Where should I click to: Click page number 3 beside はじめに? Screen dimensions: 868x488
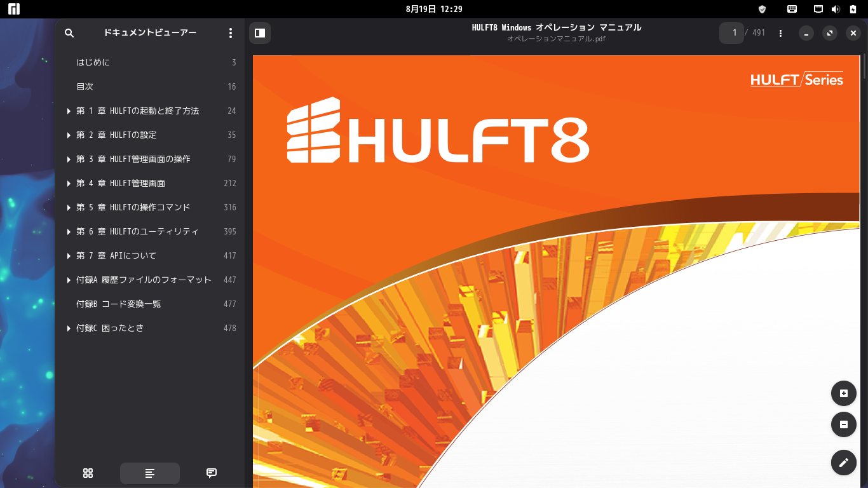pos(234,62)
